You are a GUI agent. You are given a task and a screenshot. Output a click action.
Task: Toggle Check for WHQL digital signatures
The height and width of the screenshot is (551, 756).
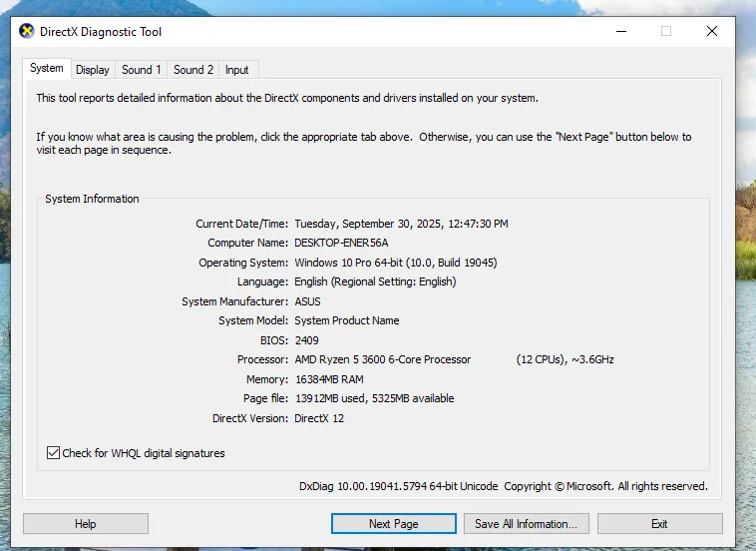pos(54,453)
